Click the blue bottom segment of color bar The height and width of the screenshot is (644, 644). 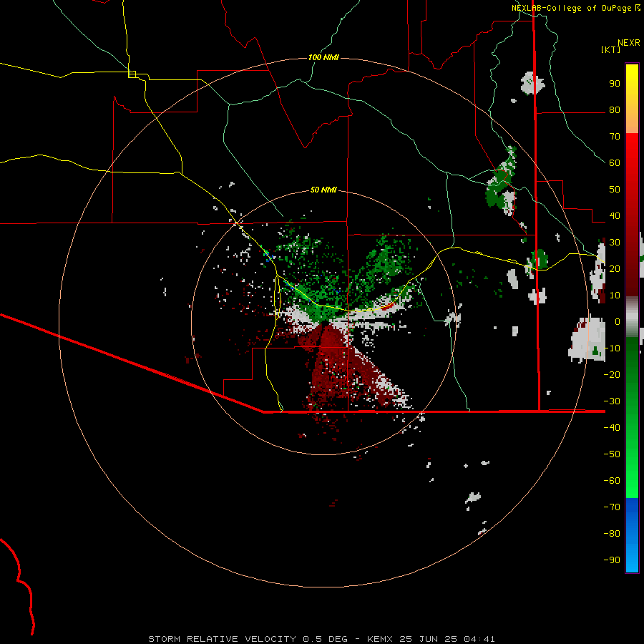(632, 535)
